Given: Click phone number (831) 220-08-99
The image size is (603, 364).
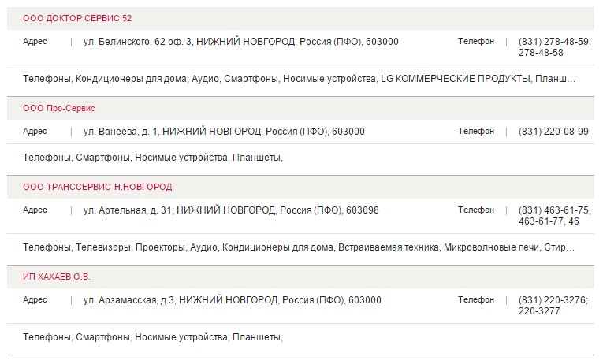Looking at the screenshot, I should [553, 132].
